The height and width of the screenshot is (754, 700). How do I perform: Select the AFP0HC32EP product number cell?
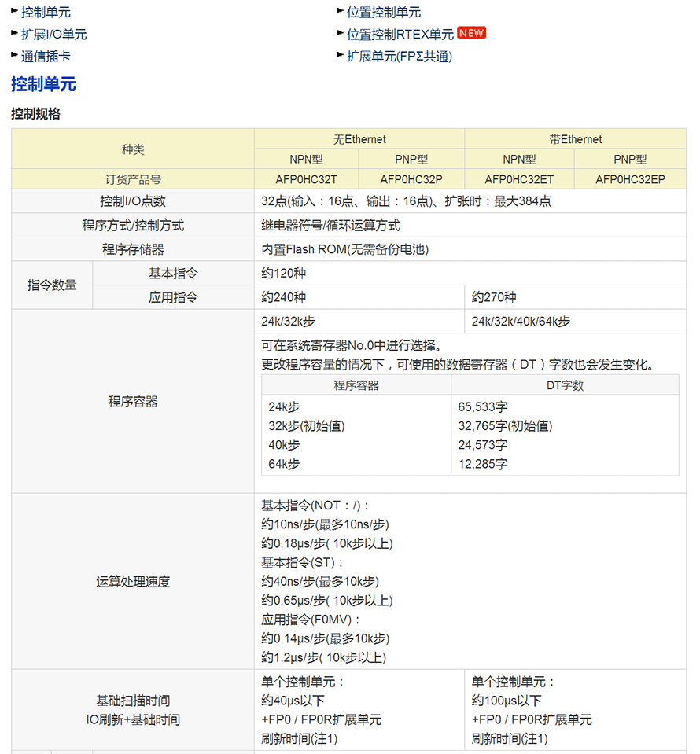630,179
